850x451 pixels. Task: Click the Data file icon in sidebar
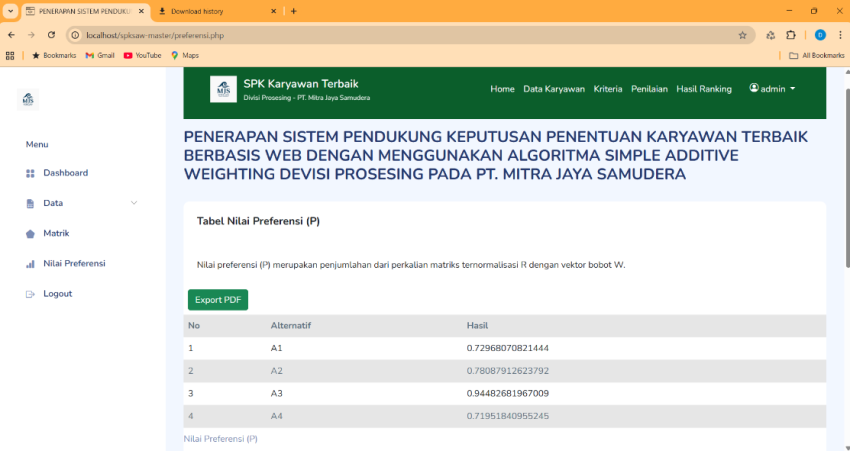click(x=30, y=203)
